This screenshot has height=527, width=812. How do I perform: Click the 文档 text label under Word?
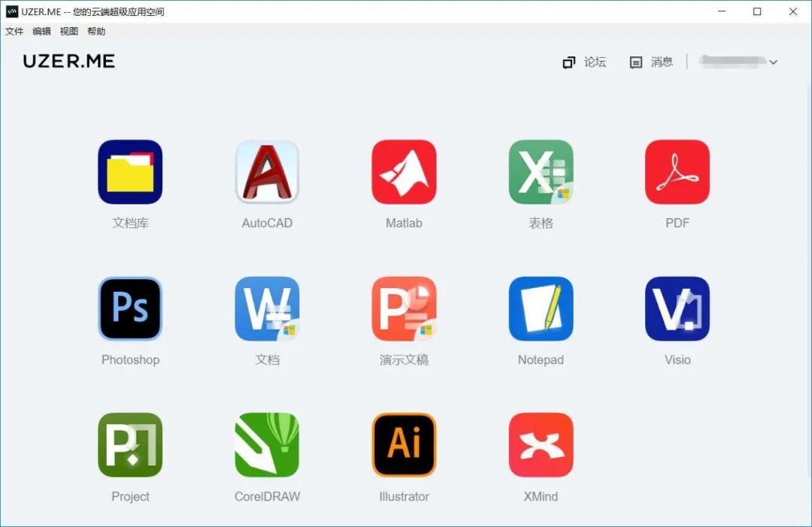[267, 360]
